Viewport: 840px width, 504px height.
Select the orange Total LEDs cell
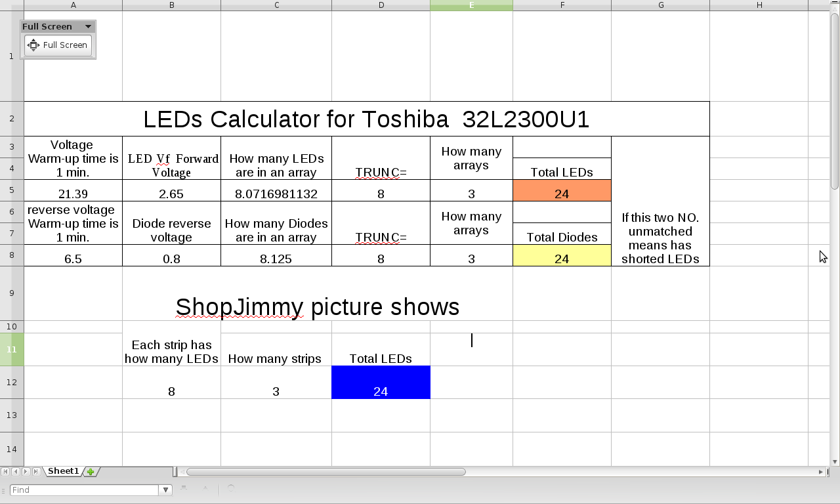coord(562,190)
